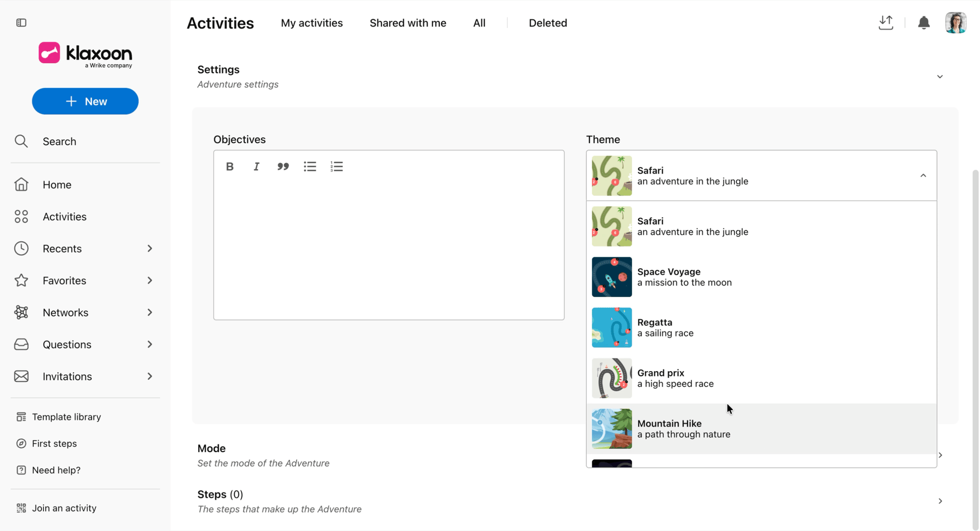Open the Deleted activities tab
Viewport: 980px width, 531px height.
548,23
